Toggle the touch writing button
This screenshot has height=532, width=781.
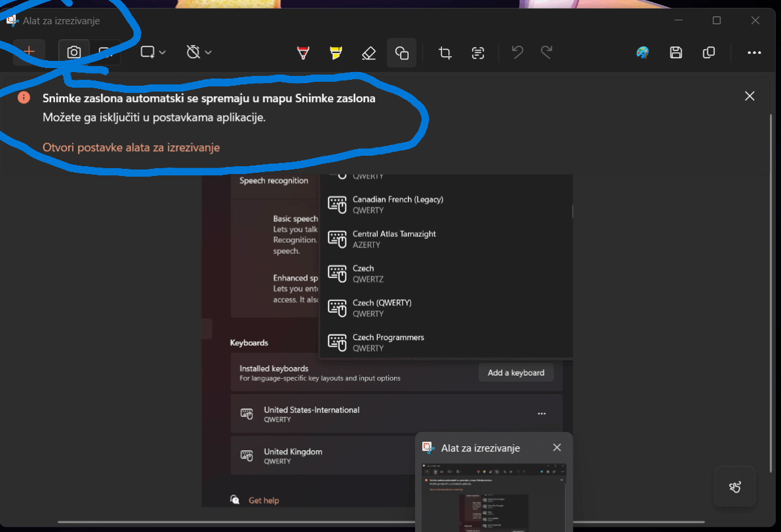coord(735,487)
